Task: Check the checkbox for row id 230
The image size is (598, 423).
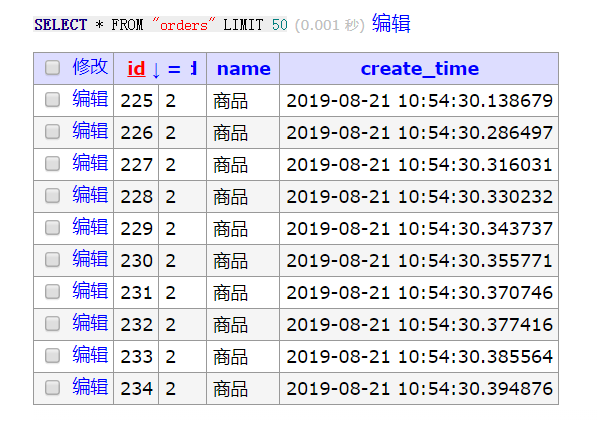Action: point(52,260)
